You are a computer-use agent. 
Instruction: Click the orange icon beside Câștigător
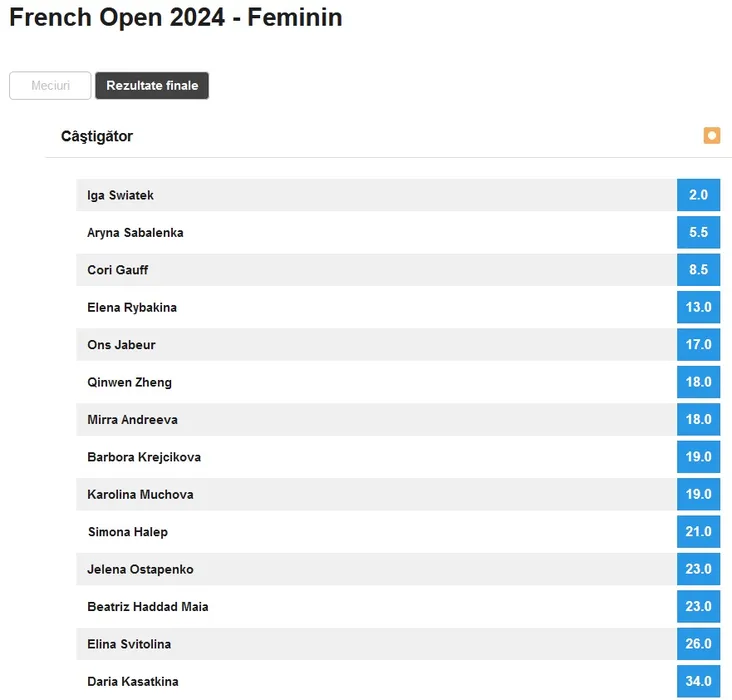coord(711,136)
